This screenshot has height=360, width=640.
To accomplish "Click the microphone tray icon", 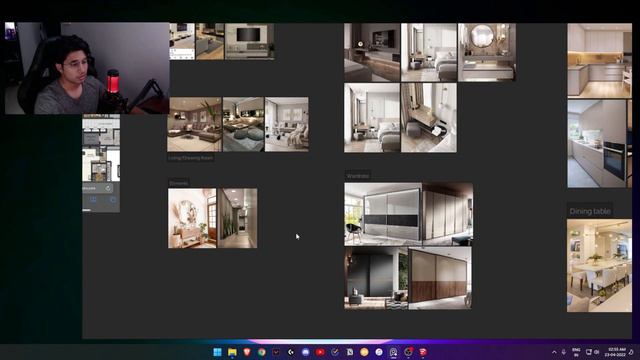I will (x=564, y=352).
